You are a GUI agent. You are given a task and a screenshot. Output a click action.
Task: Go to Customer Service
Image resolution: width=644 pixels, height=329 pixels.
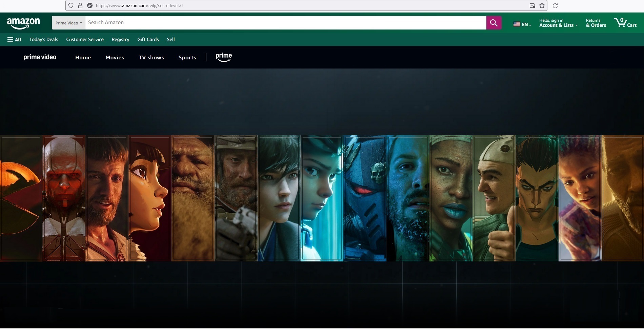pos(85,39)
